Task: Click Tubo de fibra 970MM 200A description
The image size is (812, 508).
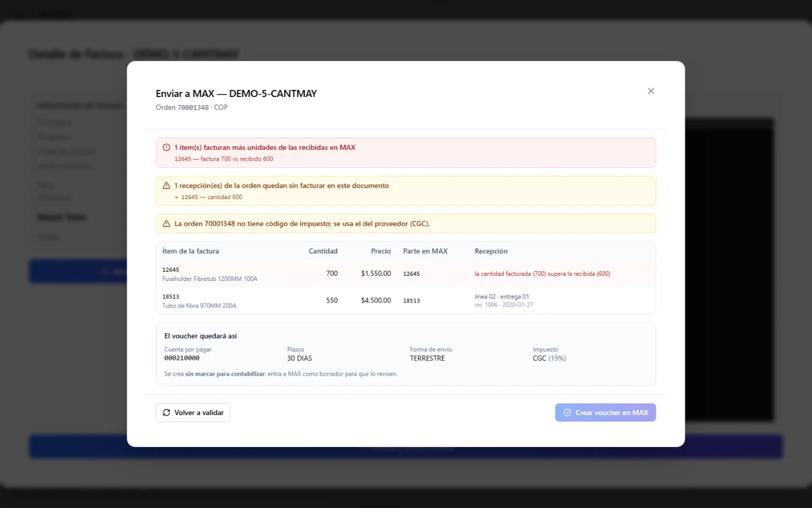Action: point(200,306)
